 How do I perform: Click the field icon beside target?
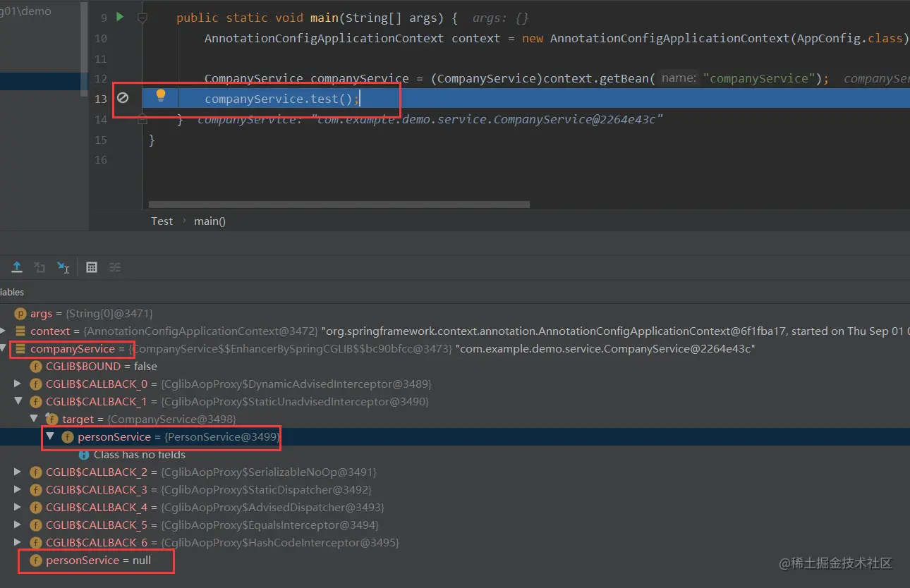(51, 419)
